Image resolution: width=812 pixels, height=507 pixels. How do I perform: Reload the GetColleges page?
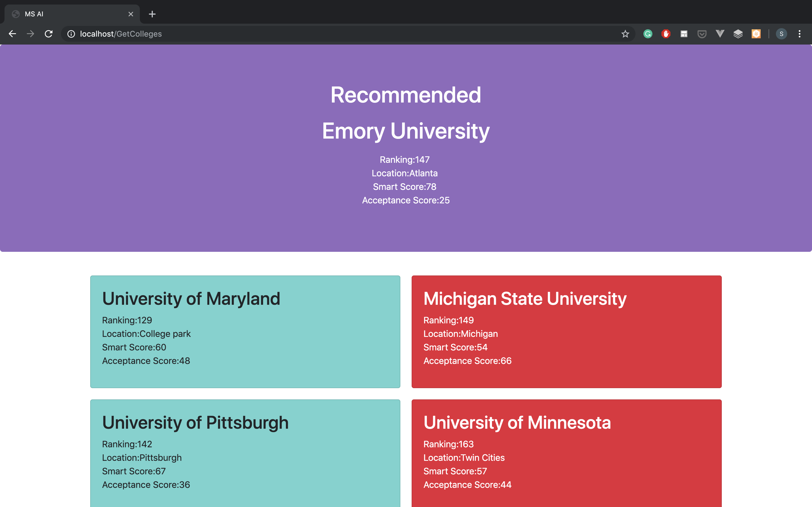(49, 34)
